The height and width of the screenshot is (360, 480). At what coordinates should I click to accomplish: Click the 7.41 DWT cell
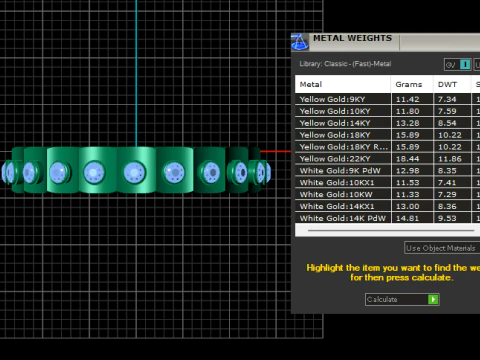point(452,183)
